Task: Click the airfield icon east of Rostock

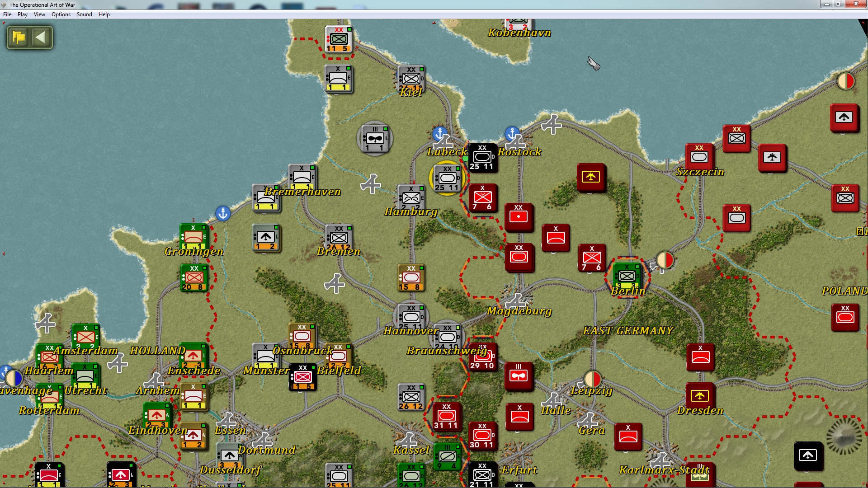Action: pyautogui.click(x=552, y=124)
